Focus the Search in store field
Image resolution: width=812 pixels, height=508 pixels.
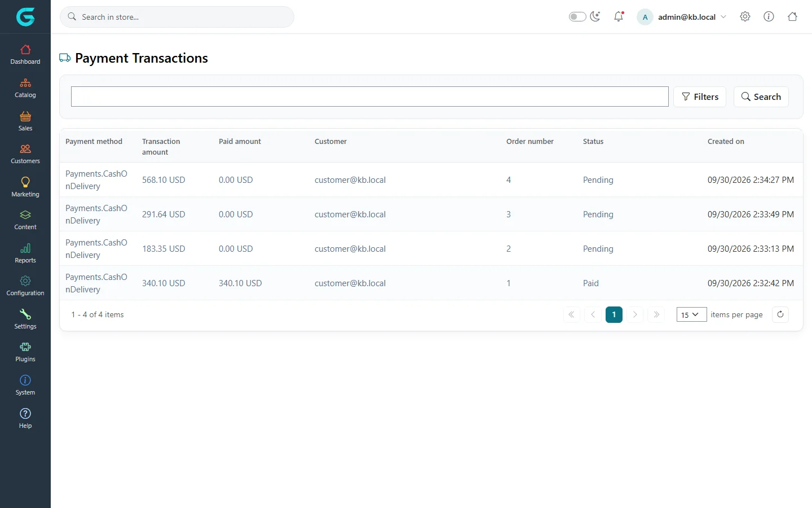click(177, 17)
